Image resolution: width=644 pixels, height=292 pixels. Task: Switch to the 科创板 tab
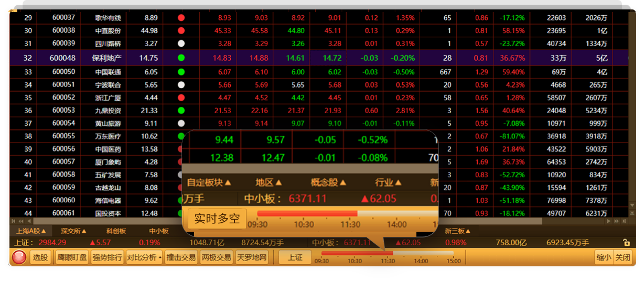116,231
